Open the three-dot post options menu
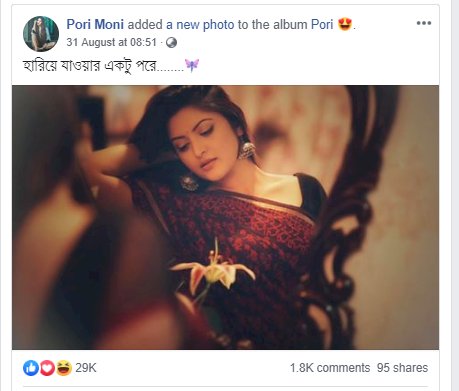The width and height of the screenshot is (459, 391). pos(424,23)
